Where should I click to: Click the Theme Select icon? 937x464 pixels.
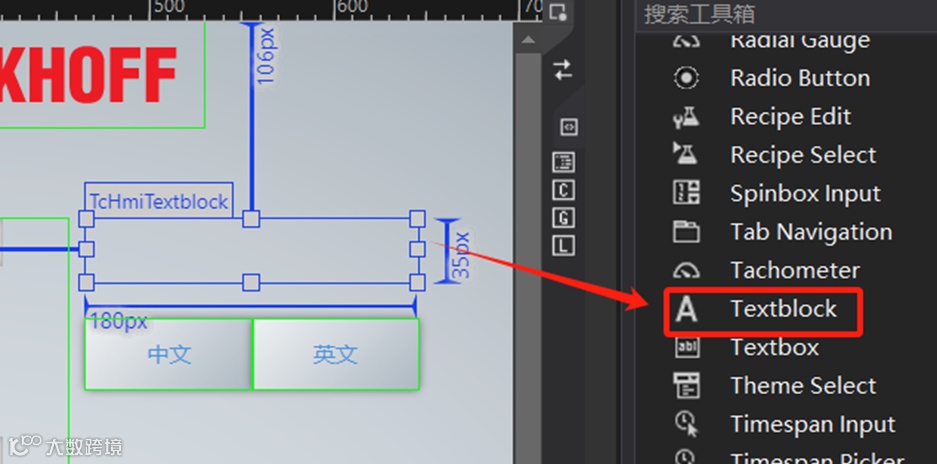[686, 386]
